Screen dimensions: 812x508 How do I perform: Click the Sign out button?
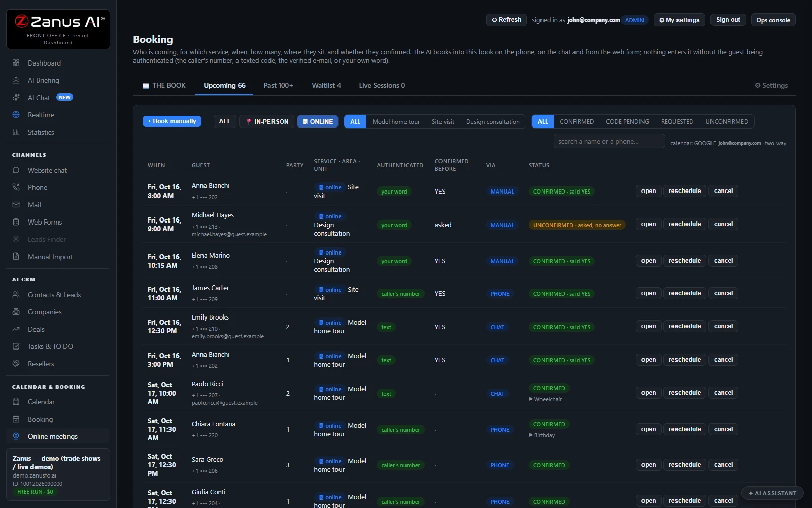click(728, 20)
